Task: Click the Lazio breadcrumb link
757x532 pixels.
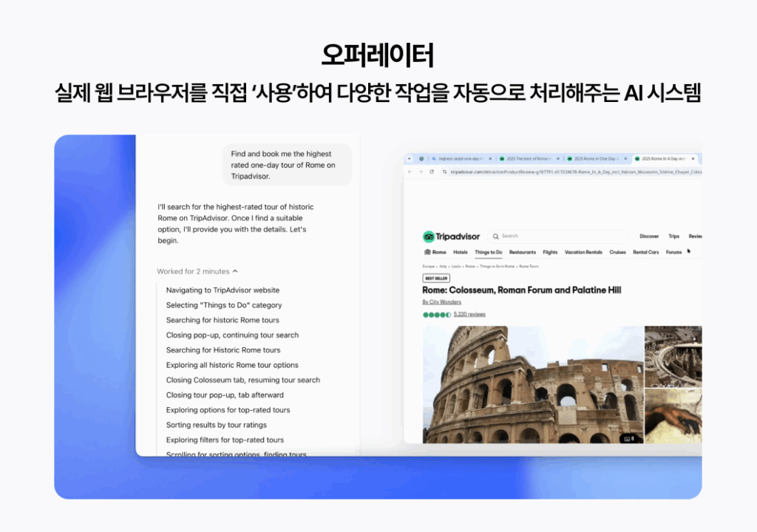Action: [455, 267]
